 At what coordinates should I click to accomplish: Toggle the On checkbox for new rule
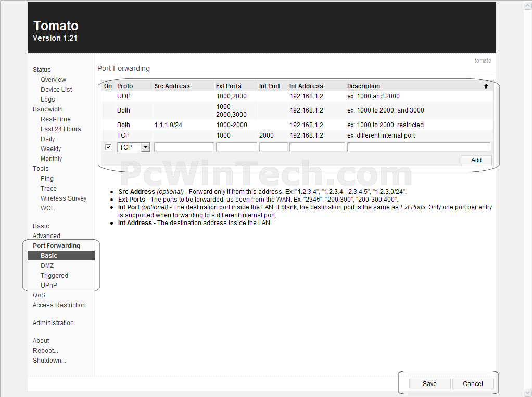coord(108,147)
